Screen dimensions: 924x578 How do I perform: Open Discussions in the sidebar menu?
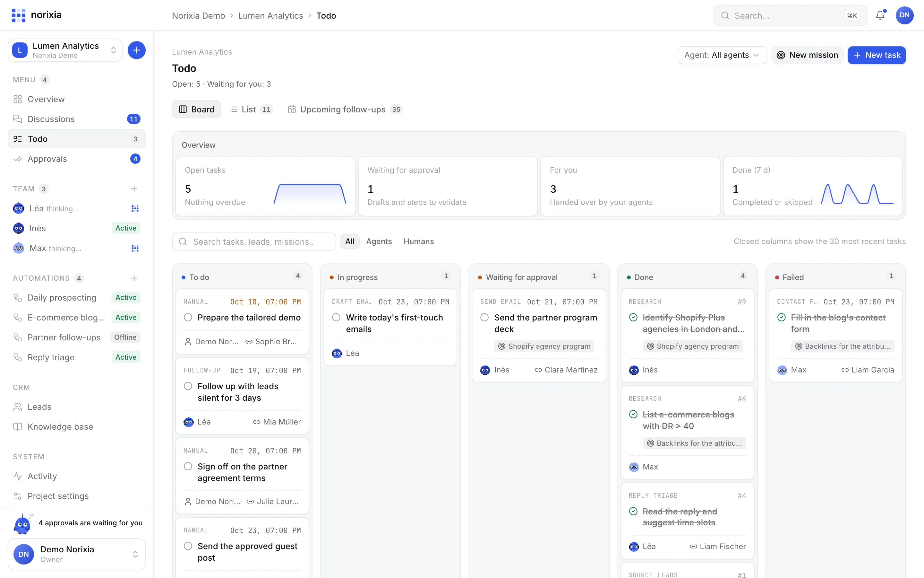click(76, 119)
